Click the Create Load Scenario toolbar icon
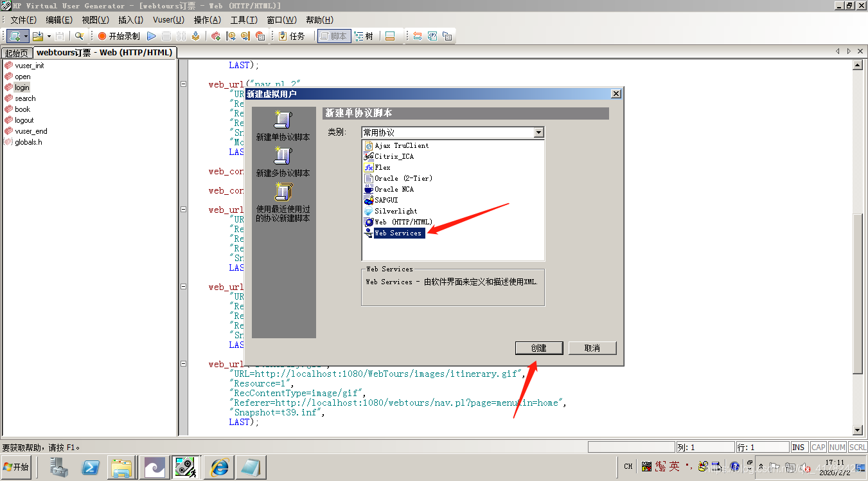This screenshot has width=868, height=481. 216,36
